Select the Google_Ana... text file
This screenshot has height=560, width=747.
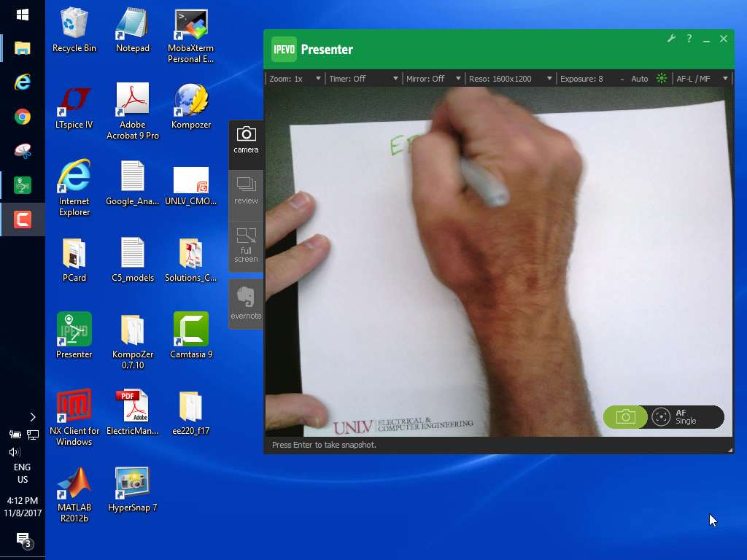133,183
